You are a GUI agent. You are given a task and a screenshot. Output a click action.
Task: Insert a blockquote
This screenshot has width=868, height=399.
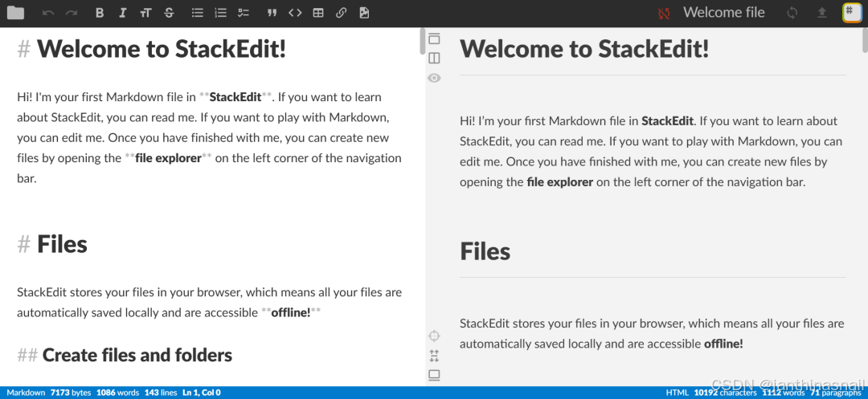(x=272, y=13)
